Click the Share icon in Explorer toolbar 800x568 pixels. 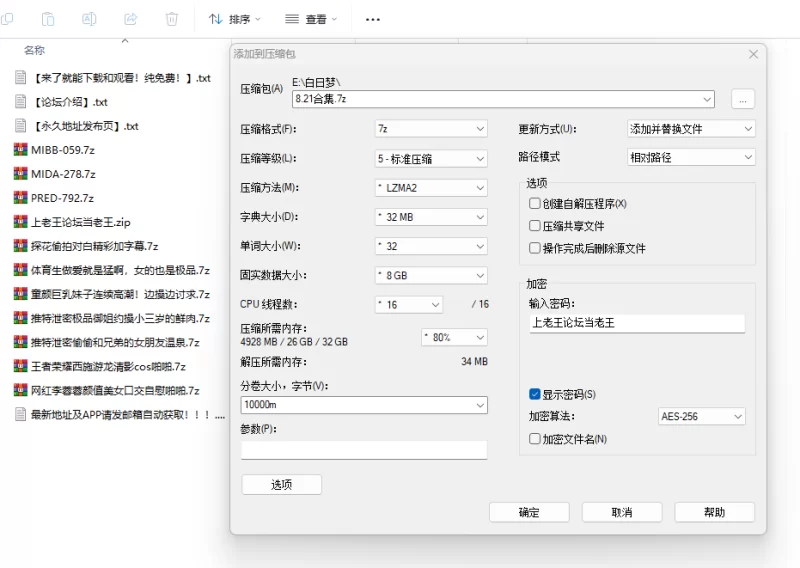coord(131,19)
